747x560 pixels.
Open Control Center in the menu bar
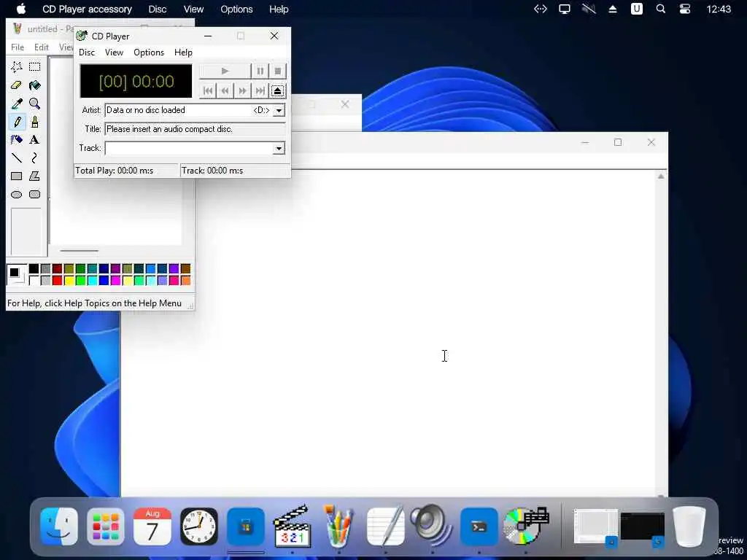click(x=684, y=9)
